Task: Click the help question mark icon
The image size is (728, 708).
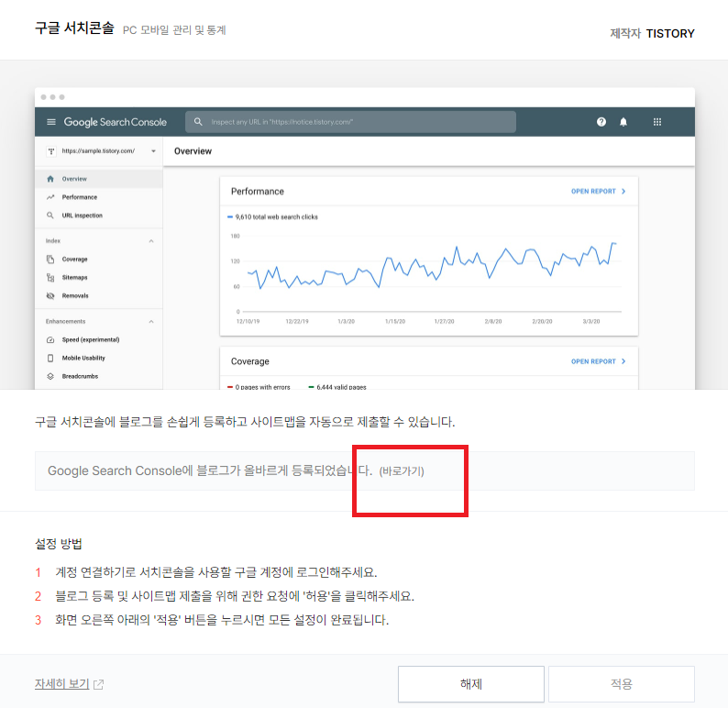Action: coord(601,122)
